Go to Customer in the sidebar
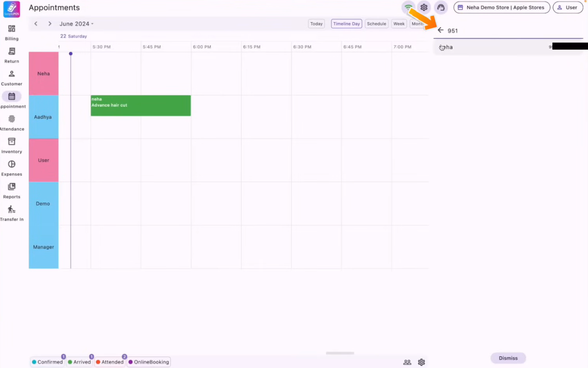The image size is (588, 368). click(x=12, y=77)
